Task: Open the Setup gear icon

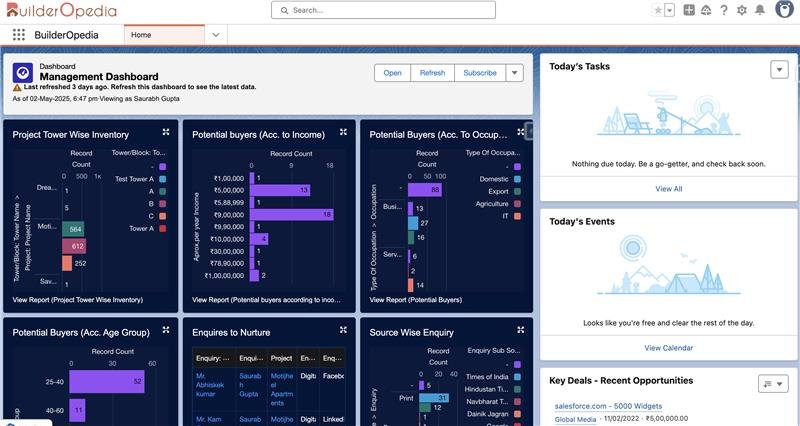Action: click(742, 10)
